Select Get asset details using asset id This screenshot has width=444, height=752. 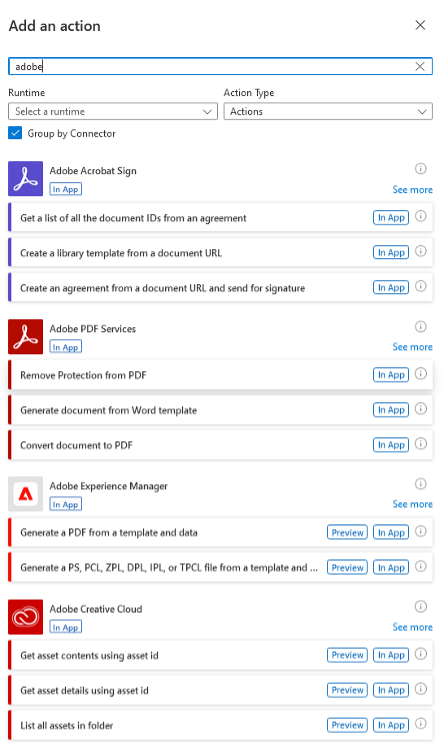click(221, 690)
